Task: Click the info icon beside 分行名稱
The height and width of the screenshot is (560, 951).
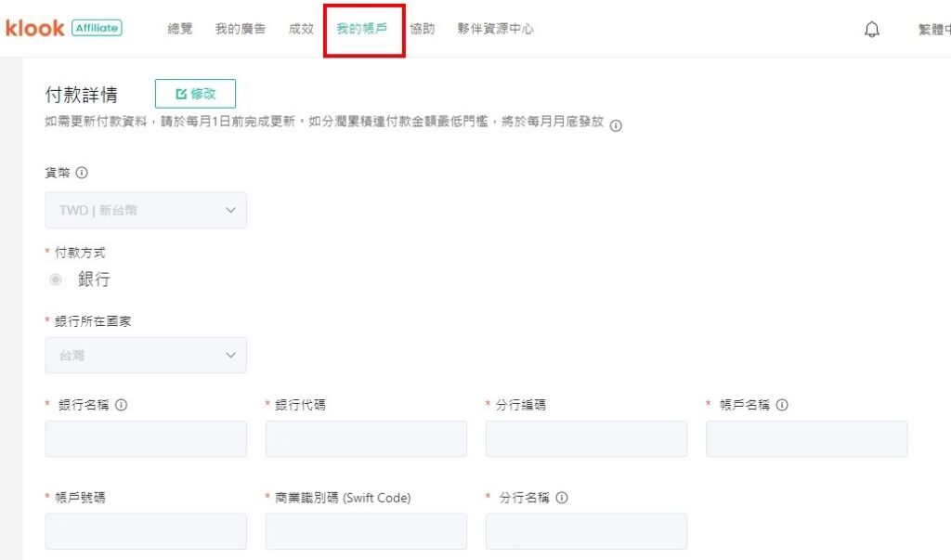Action: (561, 498)
